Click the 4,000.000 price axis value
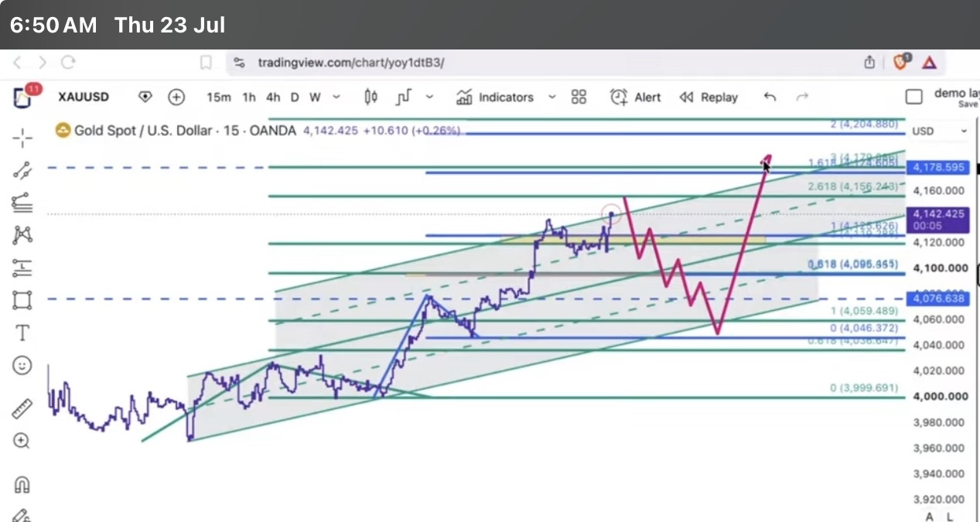Image resolution: width=980 pixels, height=522 pixels. click(x=939, y=397)
